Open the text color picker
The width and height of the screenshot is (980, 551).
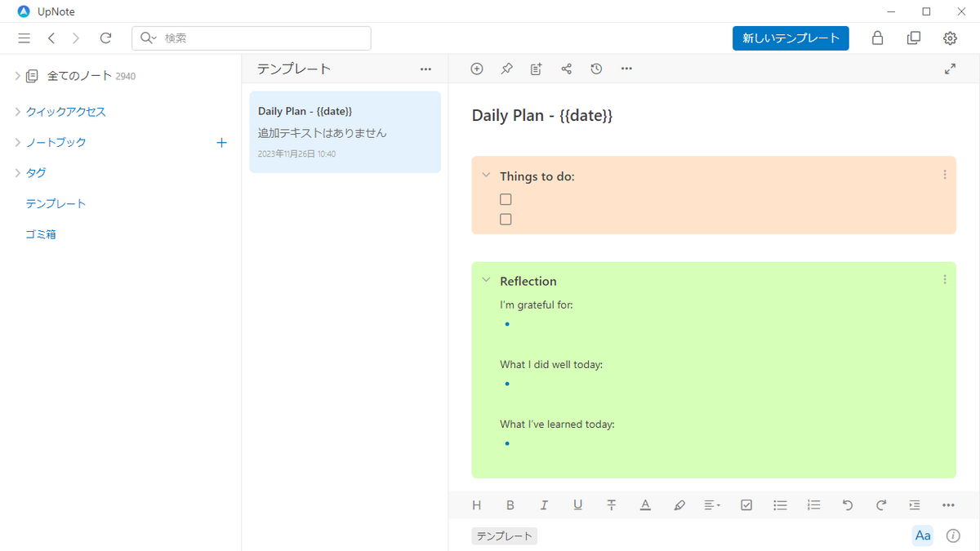pyautogui.click(x=645, y=505)
